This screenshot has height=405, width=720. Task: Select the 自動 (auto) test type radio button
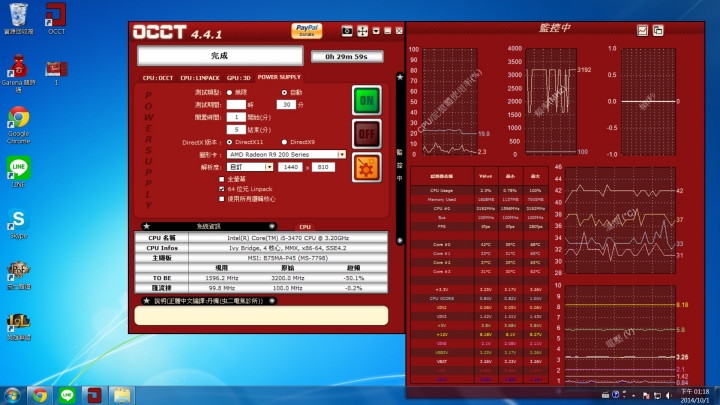pos(284,92)
